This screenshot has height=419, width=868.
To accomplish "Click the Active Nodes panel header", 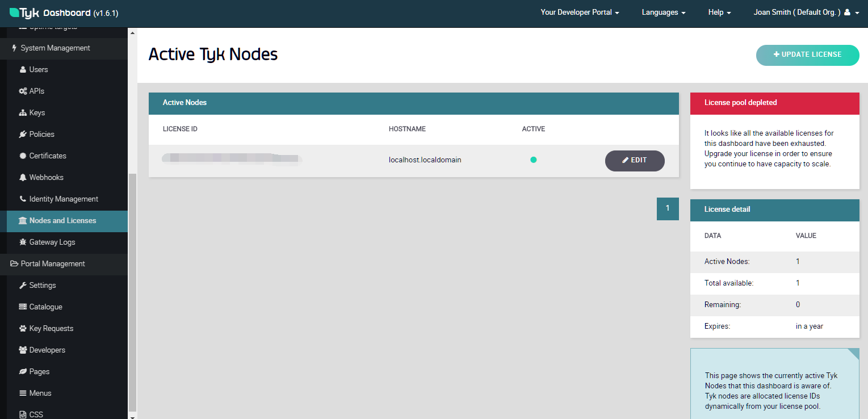I will (414, 103).
